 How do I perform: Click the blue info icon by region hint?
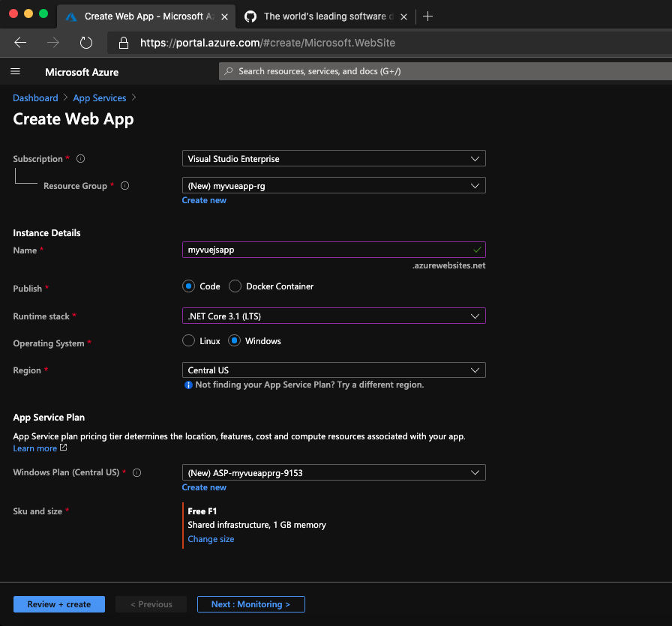(188, 385)
